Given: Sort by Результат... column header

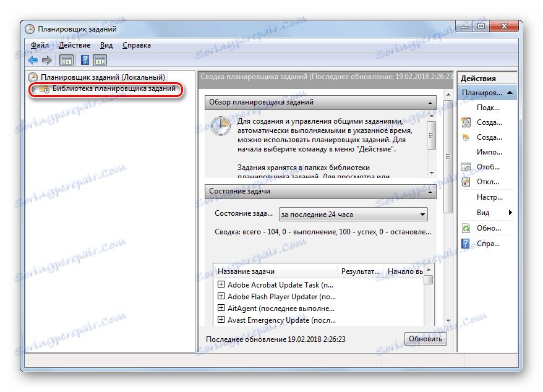Looking at the screenshot, I should point(361,271).
